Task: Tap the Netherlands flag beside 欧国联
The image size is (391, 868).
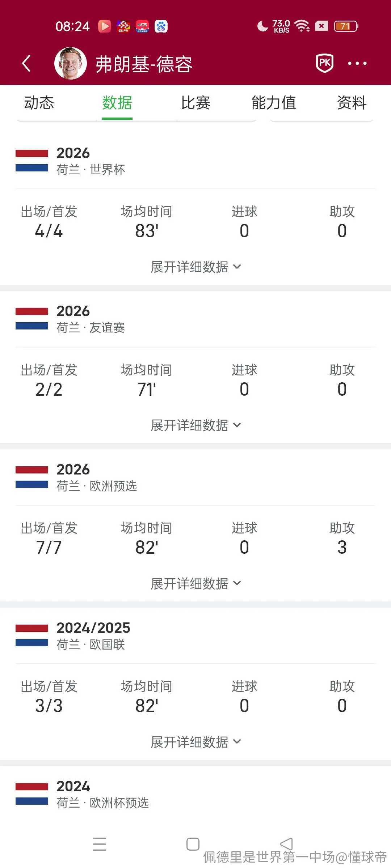Action: (x=32, y=635)
